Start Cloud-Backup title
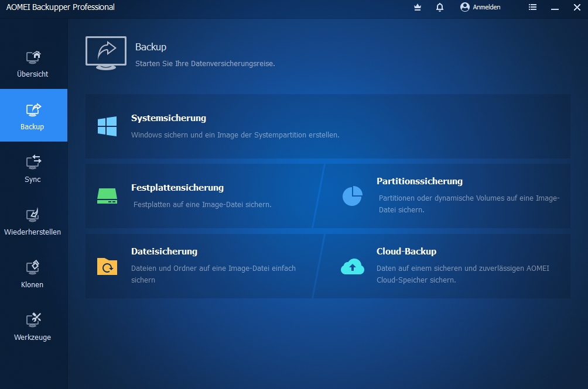The height and width of the screenshot is (389, 588). pos(406,251)
